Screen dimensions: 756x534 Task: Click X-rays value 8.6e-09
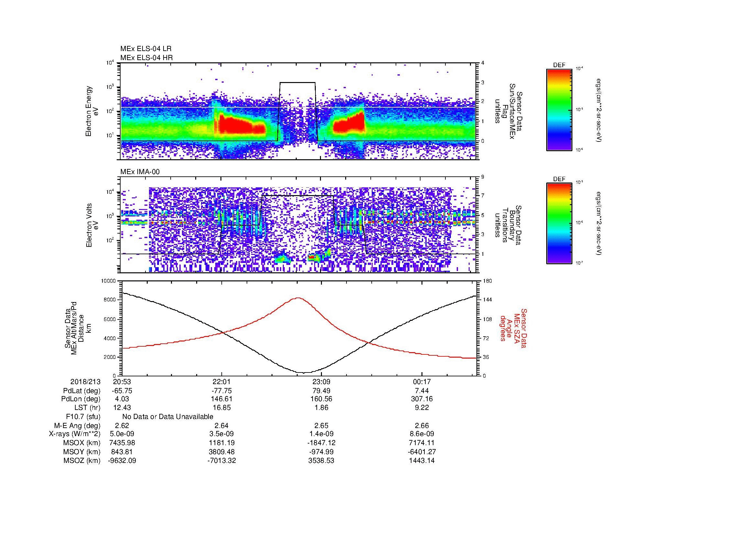coord(422,434)
